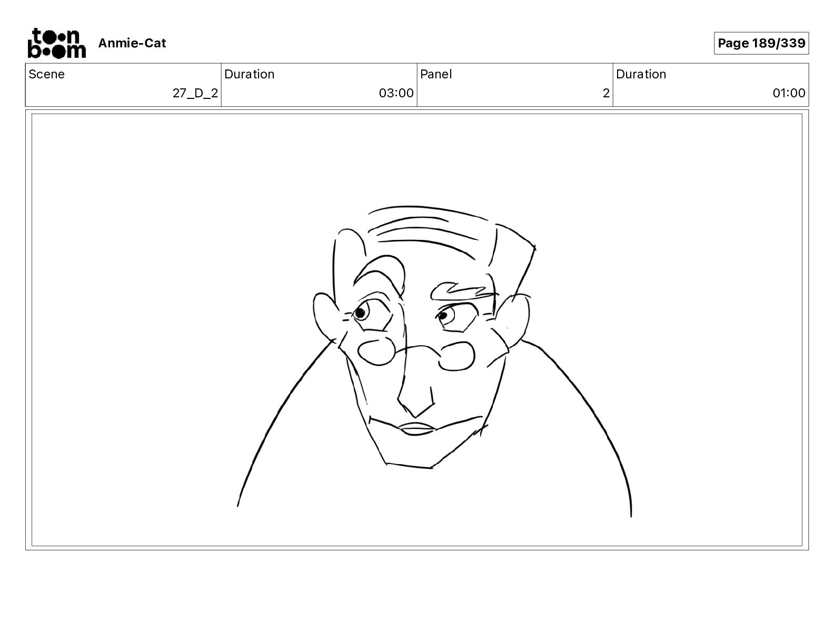Viewport: 834px width, 644px height.
Task: Click the panel number '2'
Action: [606, 93]
